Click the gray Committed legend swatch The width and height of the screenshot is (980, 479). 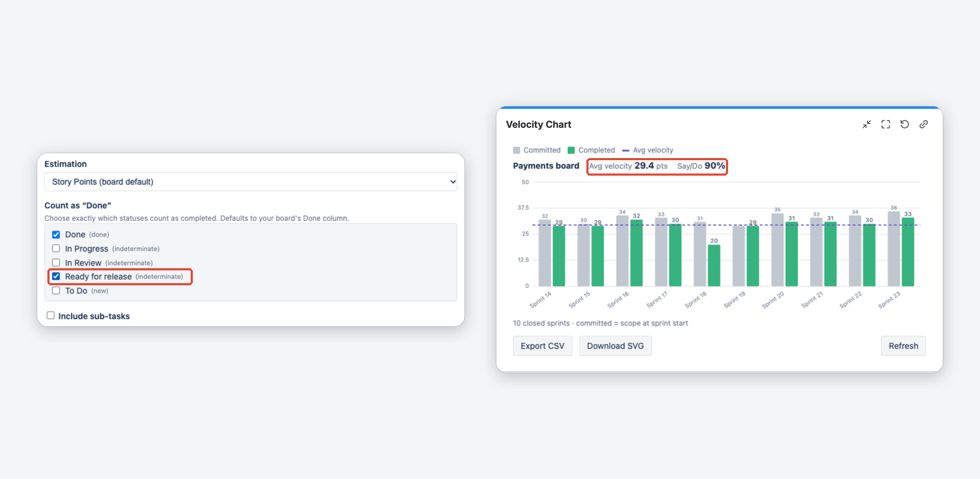click(517, 150)
